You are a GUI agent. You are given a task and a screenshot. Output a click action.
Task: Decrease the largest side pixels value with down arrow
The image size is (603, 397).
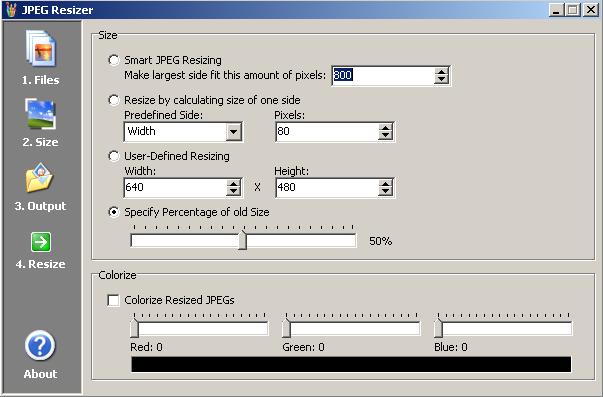441,80
